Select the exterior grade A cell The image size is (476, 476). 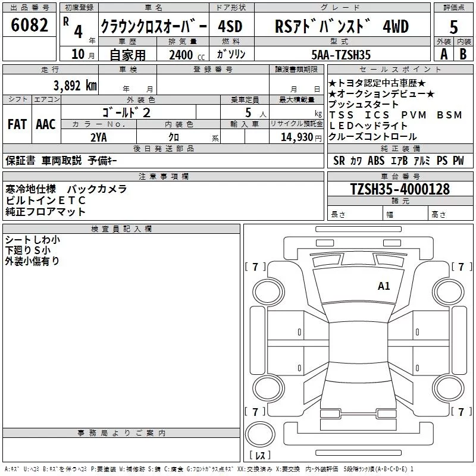[443, 54]
